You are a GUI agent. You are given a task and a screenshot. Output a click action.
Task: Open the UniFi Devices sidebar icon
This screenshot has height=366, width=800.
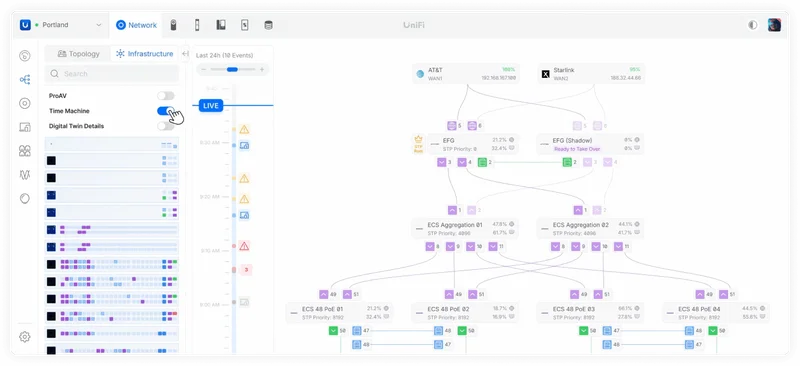[24, 104]
